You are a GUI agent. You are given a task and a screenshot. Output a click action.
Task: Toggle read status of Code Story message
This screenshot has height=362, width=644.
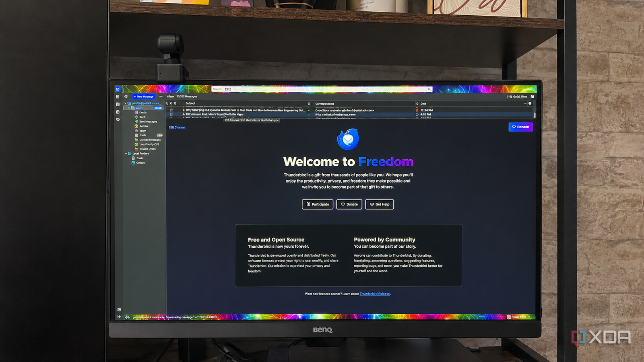pos(309,110)
